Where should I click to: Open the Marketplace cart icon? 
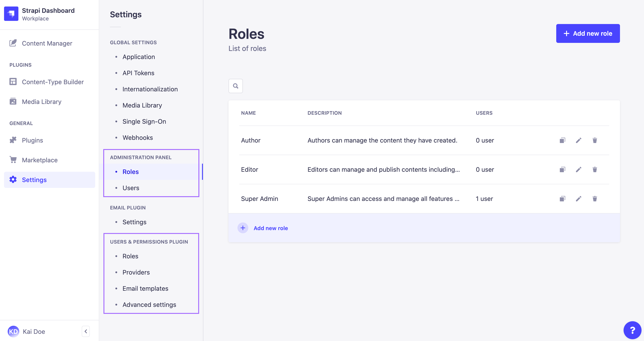(x=13, y=160)
